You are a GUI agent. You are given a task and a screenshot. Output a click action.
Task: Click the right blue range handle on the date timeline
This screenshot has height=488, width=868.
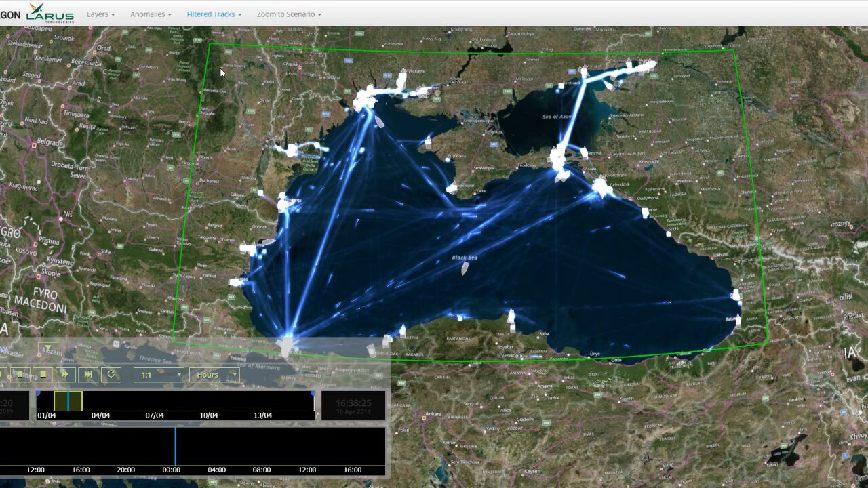click(313, 393)
